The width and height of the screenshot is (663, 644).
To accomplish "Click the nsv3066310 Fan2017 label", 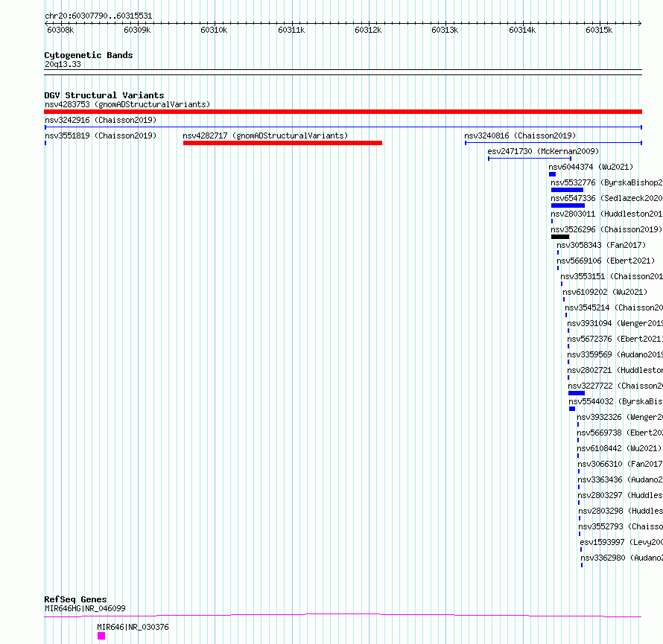I will [621, 464].
